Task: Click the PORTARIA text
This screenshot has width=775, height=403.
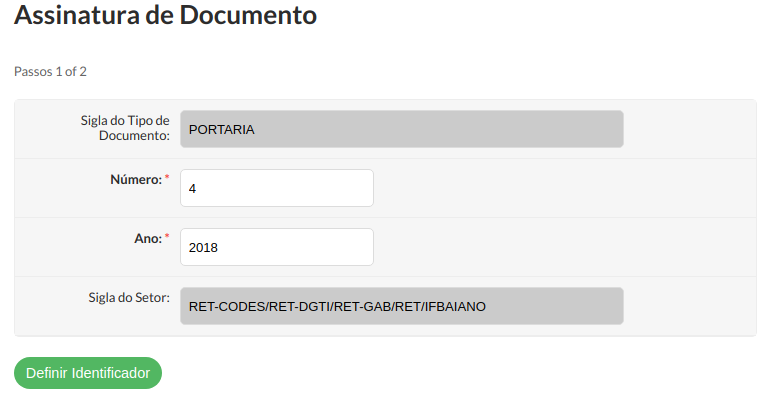Action: 221,129
